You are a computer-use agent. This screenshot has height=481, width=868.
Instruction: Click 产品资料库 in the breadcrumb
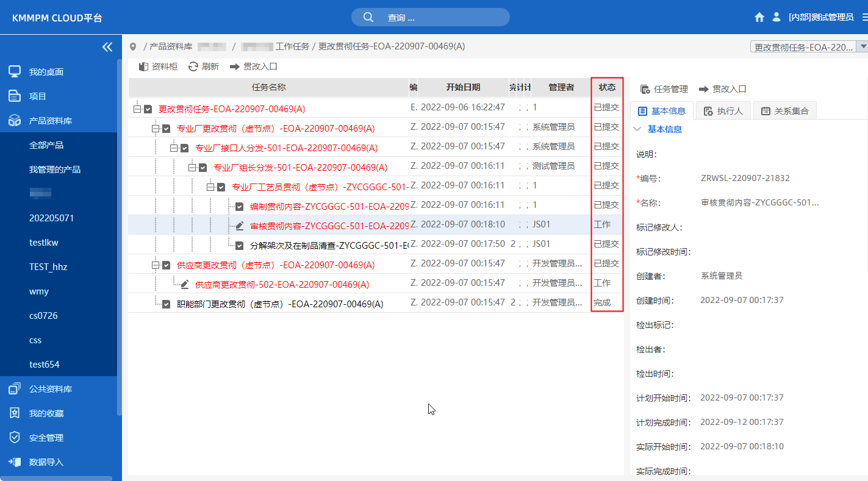click(170, 46)
